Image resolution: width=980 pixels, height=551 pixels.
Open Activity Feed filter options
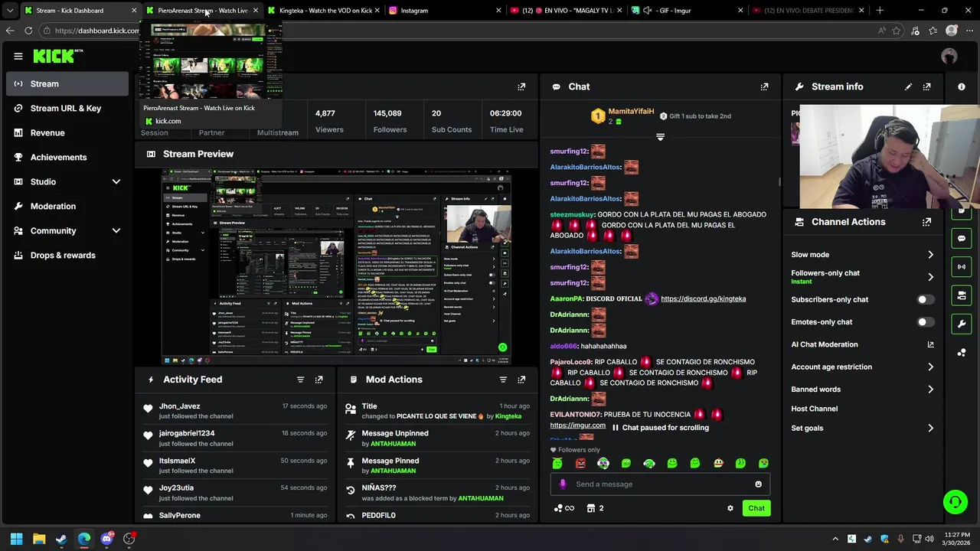click(x=300, y=380)
